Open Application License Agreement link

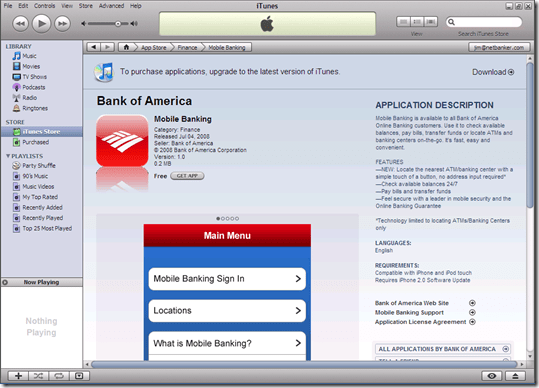tap(425, 322)
